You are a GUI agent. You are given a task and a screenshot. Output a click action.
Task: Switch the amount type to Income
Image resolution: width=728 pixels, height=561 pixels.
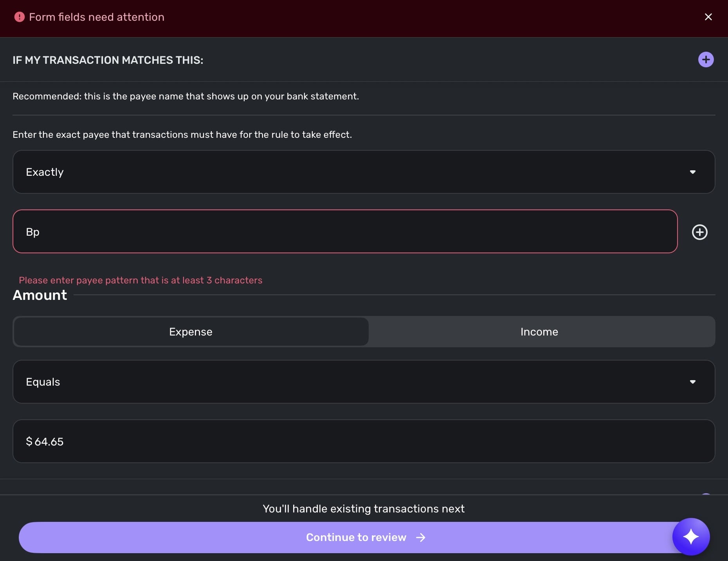tap(539, 332)
